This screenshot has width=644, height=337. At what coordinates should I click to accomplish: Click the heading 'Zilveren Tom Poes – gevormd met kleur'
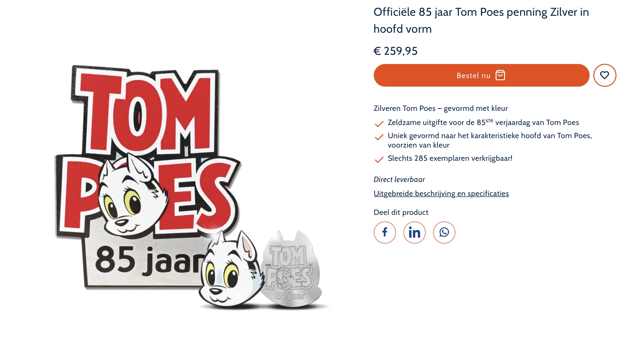click(x=440, y=108)
